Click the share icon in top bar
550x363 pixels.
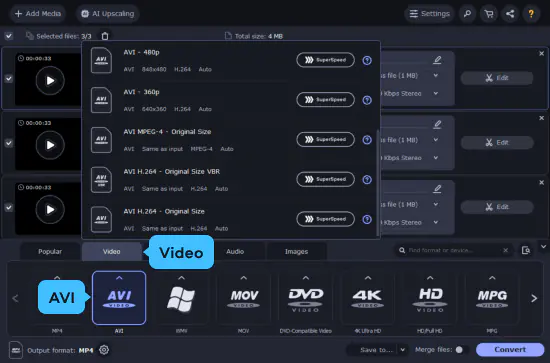tap(510, 14)
